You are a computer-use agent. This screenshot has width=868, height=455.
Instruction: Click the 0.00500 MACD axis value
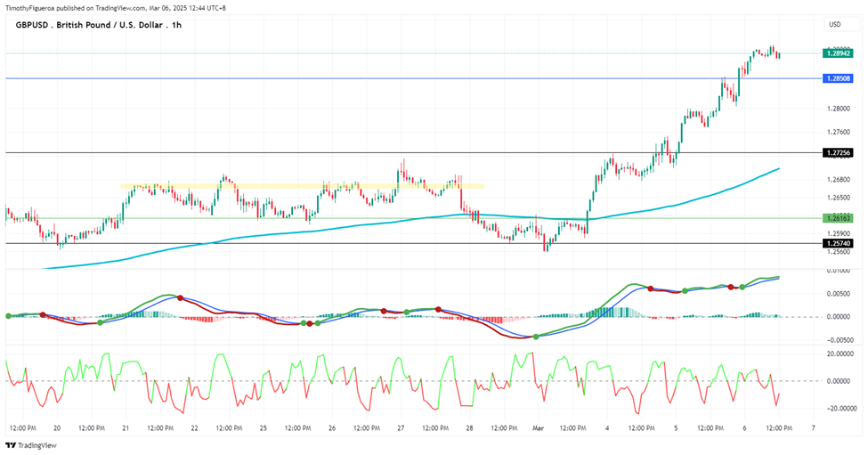(x=838, y=294)
